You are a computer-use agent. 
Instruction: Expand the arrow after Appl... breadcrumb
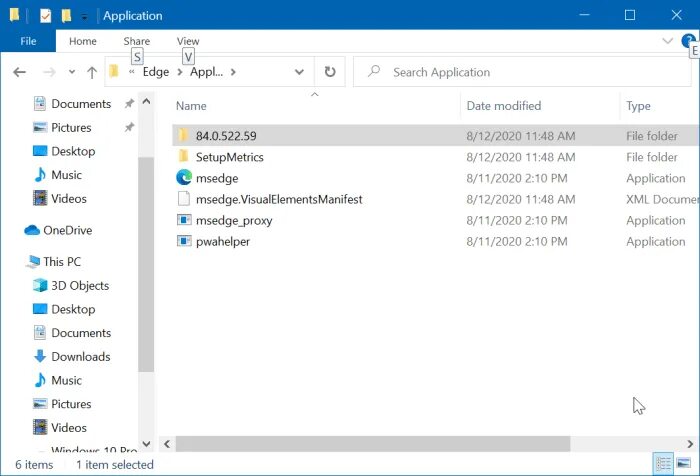tap(233, 72)
